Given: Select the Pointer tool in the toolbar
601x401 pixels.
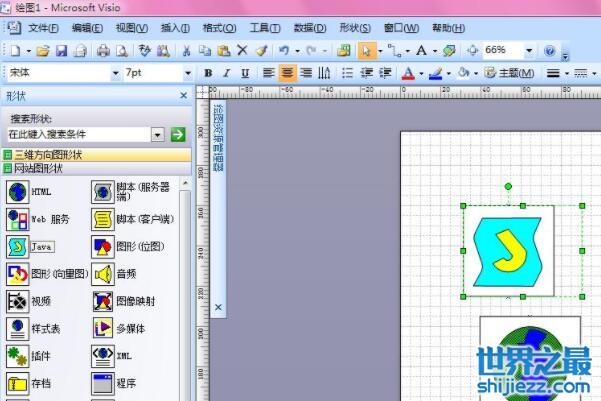Looking at the screenshot, I should pyautogui.click(x=366, y=50).
